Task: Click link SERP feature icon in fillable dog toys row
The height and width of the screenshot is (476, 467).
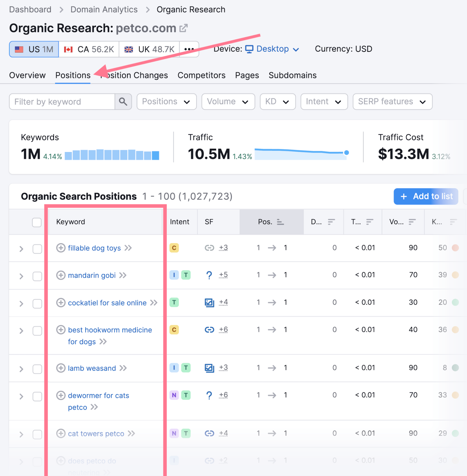Action: point(209,248)
